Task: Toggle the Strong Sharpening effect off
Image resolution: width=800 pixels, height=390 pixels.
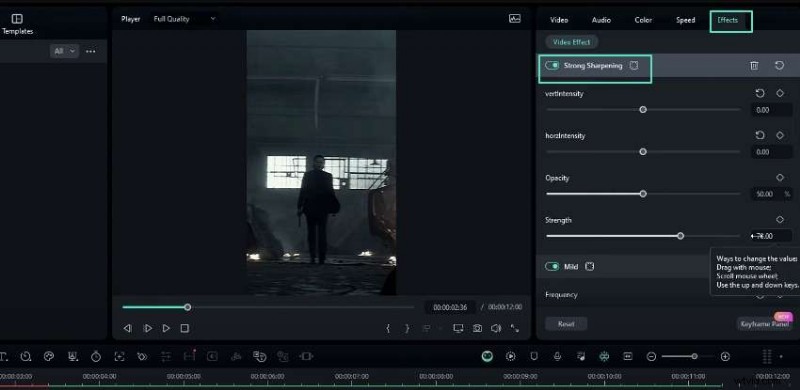Action: tap(552, 65)
